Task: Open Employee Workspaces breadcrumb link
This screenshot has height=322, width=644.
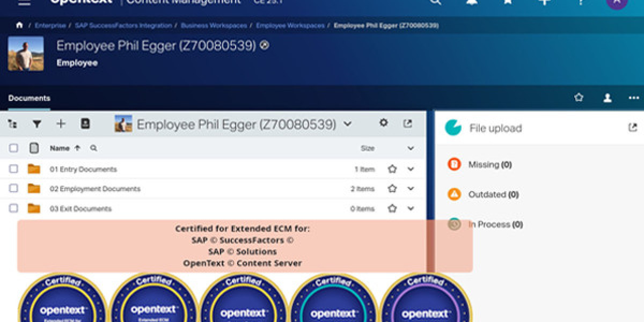Action: click(290, 25)
